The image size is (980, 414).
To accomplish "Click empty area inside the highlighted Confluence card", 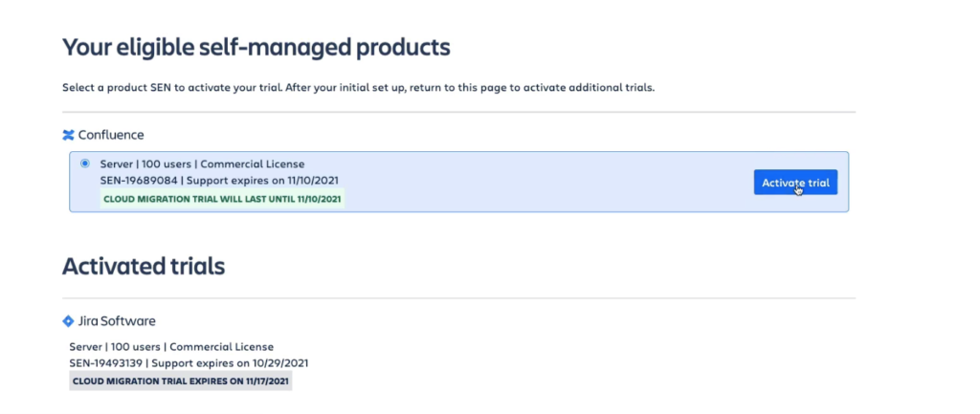I will pos(555,182).
